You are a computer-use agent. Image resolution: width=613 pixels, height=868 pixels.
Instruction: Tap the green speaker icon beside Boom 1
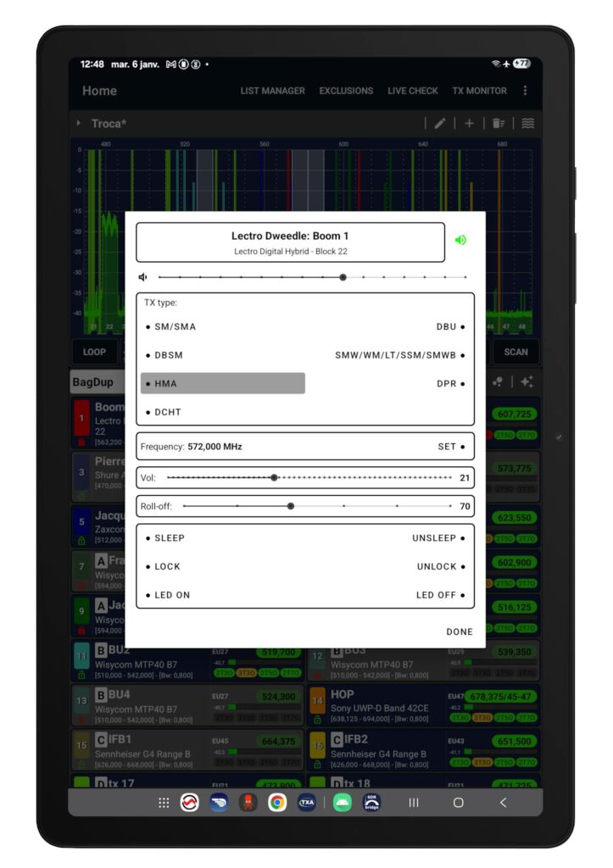pos(460,240)
